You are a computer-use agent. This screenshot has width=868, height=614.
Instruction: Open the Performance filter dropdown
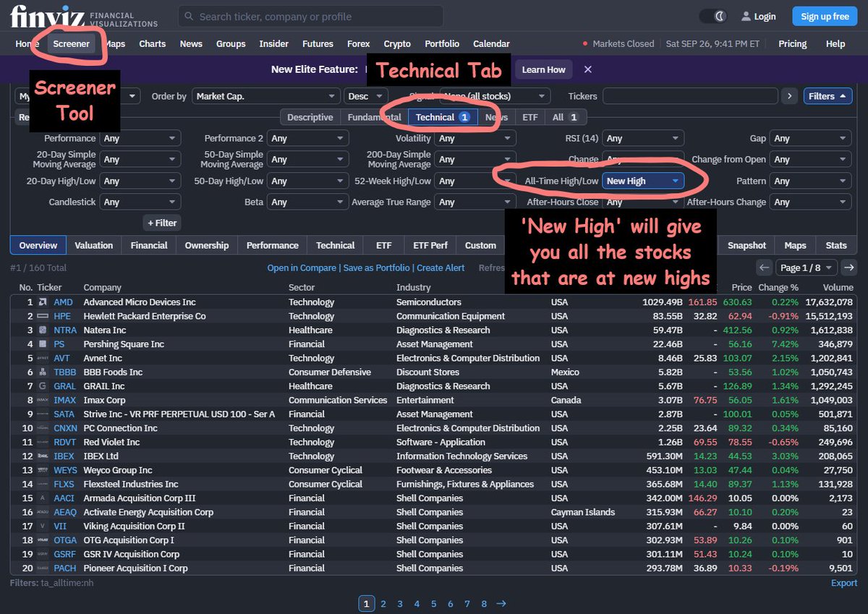[140, 138]
